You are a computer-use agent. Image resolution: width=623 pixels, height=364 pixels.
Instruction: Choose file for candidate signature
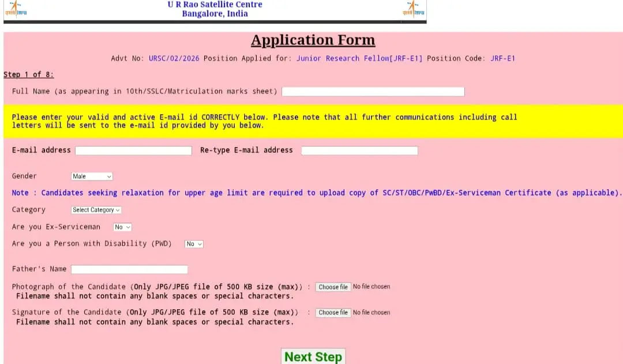pyautogui.click(x=333, y=313)
